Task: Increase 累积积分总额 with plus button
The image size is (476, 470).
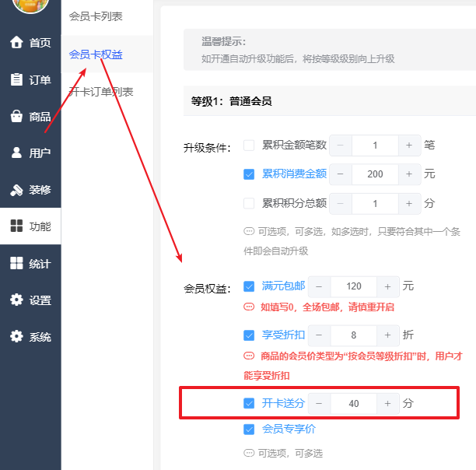Action: 409,203
